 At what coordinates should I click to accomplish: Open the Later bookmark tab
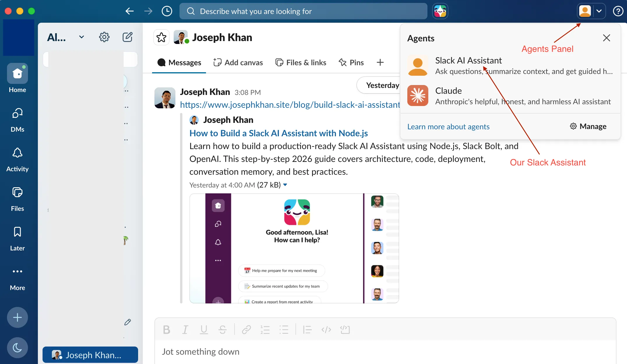coord(17,239)
